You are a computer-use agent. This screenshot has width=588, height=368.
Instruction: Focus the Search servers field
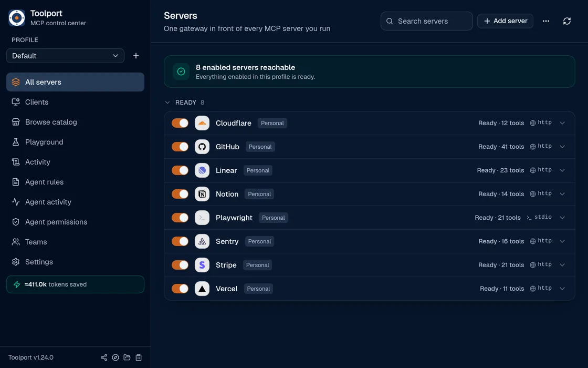(x=427, y=21)
